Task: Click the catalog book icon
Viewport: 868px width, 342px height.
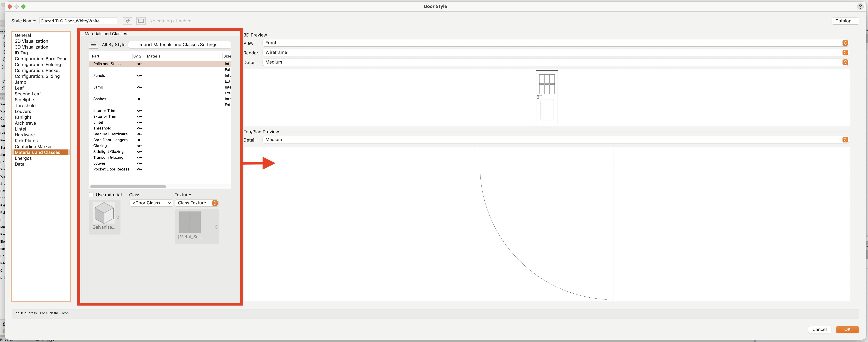Action: coord(141,21)
